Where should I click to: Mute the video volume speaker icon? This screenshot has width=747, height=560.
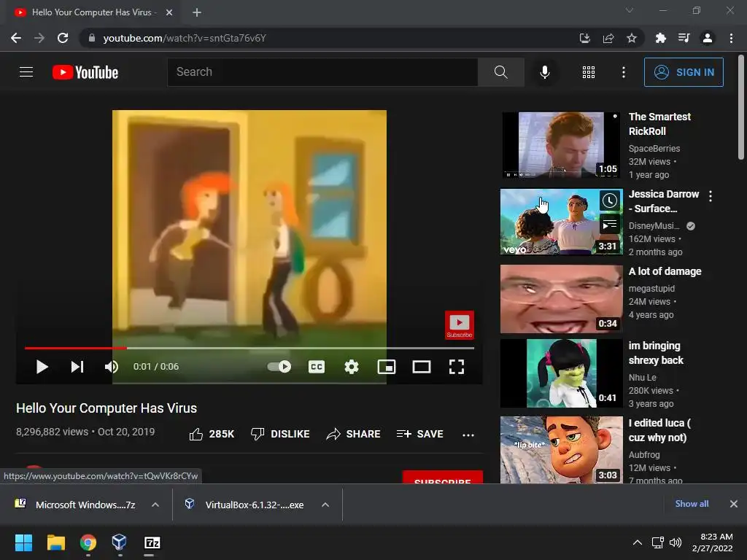(112, 367)
